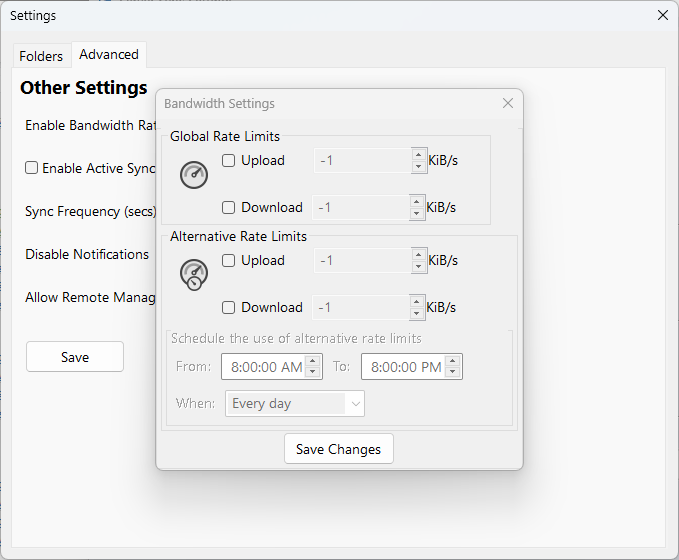
Task: Check the Enable Active Sync checkbox
Action: click(x=32, y=168)
